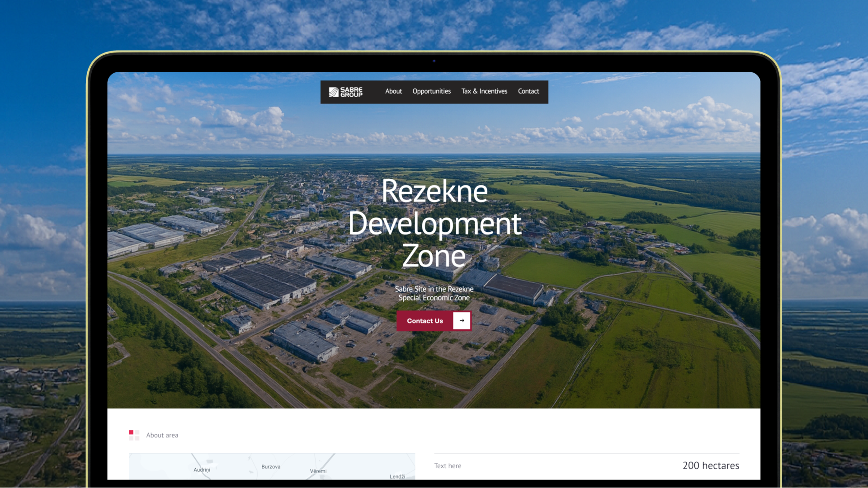Open the About menu item
The height and width of the screenshot is (488, 868).
(393, 91)
